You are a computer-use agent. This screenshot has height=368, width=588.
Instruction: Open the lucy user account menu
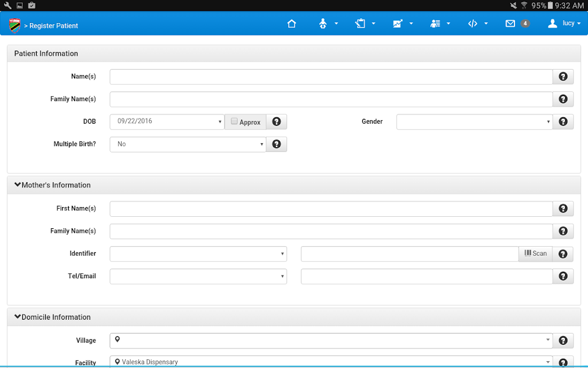click(x=564, y=23)
